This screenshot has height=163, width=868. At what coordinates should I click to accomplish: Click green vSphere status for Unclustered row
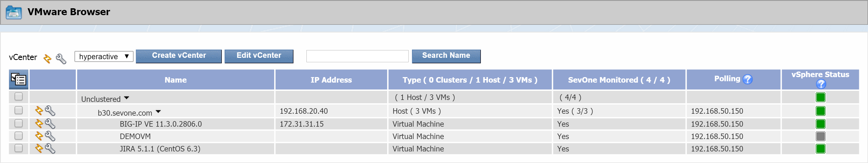point(821,97)
